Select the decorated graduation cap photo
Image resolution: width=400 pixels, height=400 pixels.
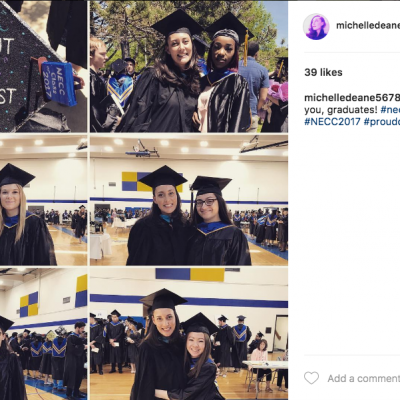point(43,66)
